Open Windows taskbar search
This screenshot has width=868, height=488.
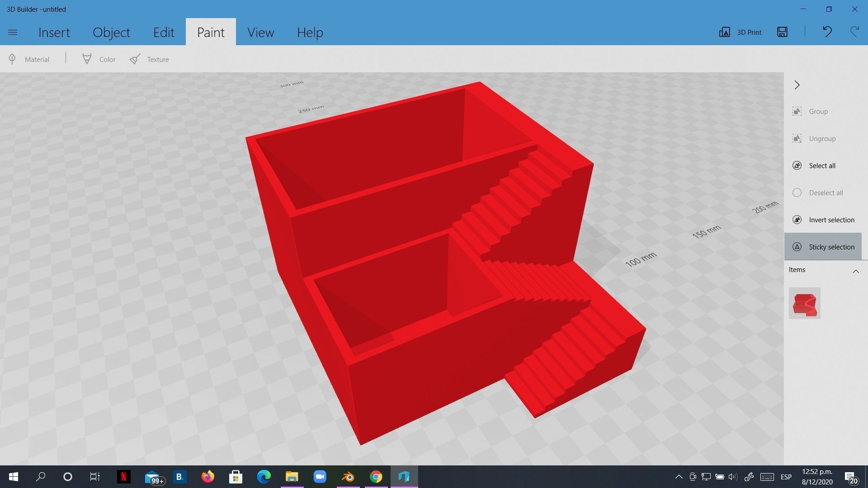(x=41, y=477)
